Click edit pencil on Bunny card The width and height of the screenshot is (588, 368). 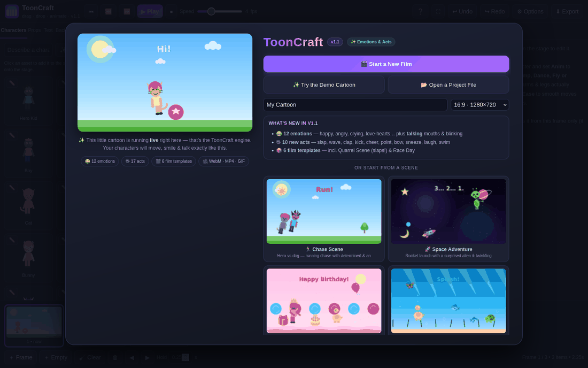[x=12, y=240]
